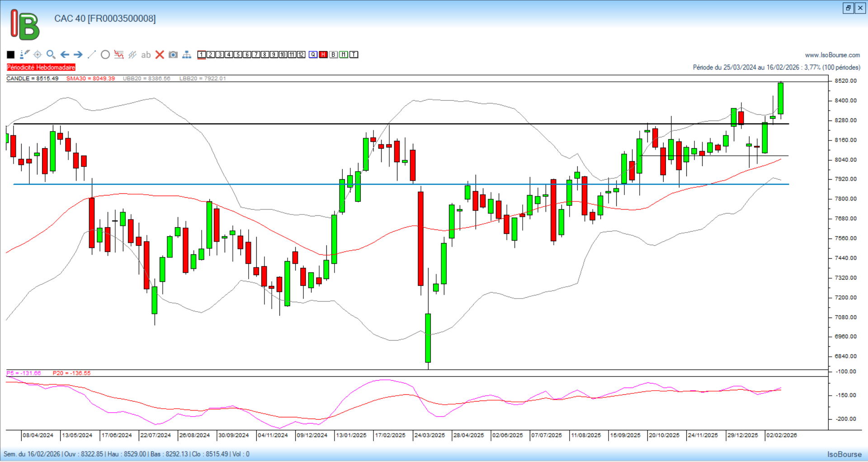Click the SMA30 indicator label

tap(90, 79)
